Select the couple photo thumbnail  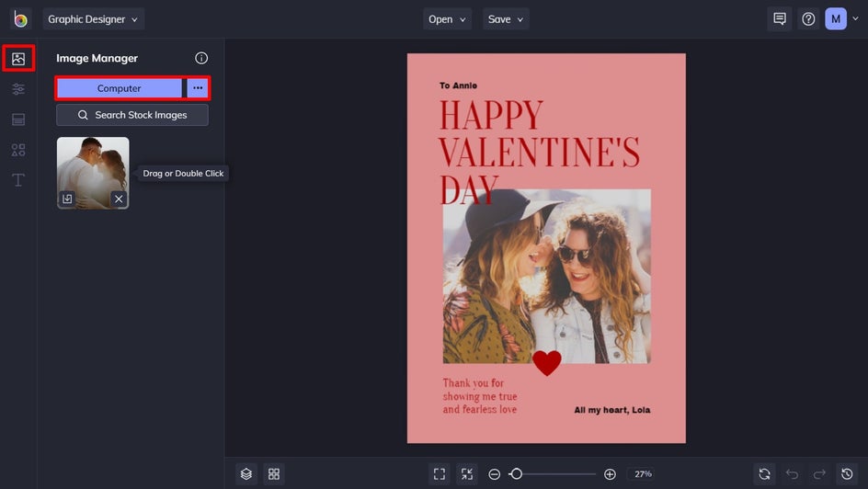pos(93,165)
